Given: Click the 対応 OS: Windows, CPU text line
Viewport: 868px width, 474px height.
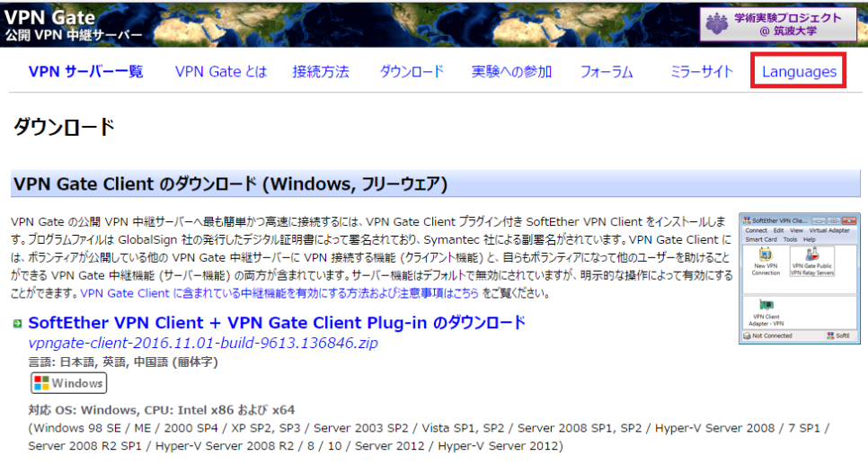Looking at the screenshot, I should 161,410.
